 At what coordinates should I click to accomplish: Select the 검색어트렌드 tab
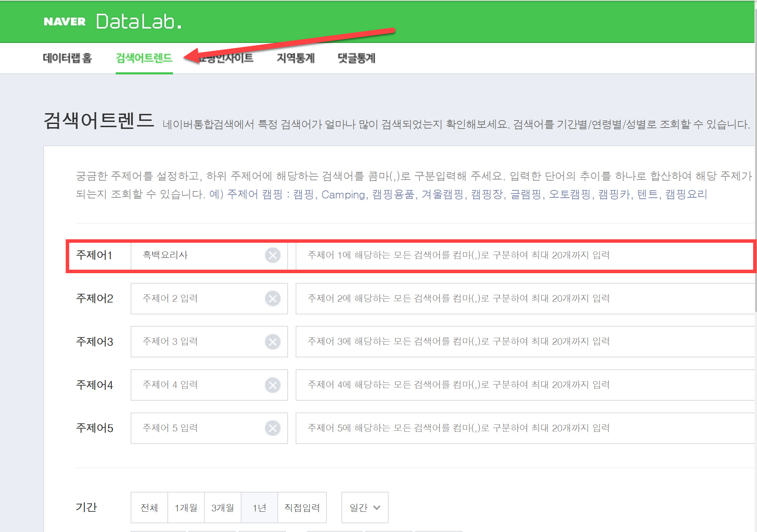[x=144, y=58]
